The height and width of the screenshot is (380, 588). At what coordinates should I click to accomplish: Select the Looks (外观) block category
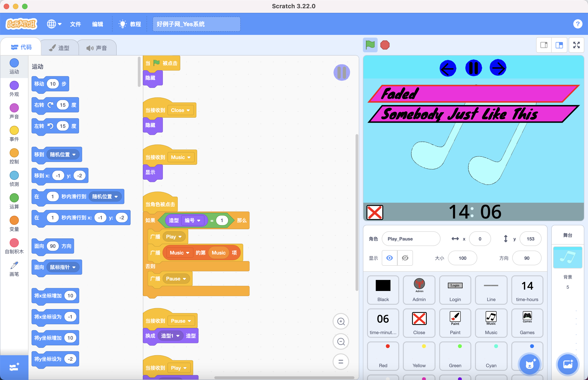[x=14, y=89]
